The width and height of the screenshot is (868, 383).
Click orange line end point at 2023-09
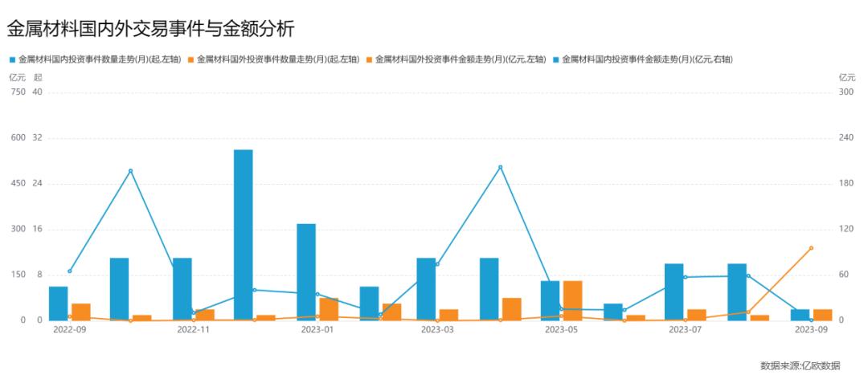pyautogui.click(x=811, y=248)
